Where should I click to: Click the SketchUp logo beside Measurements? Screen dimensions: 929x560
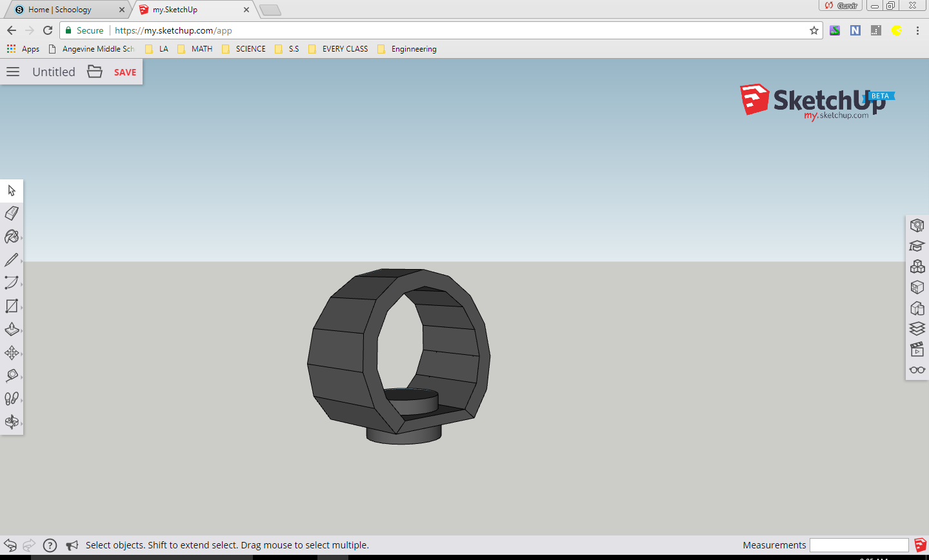coord(920,545)
